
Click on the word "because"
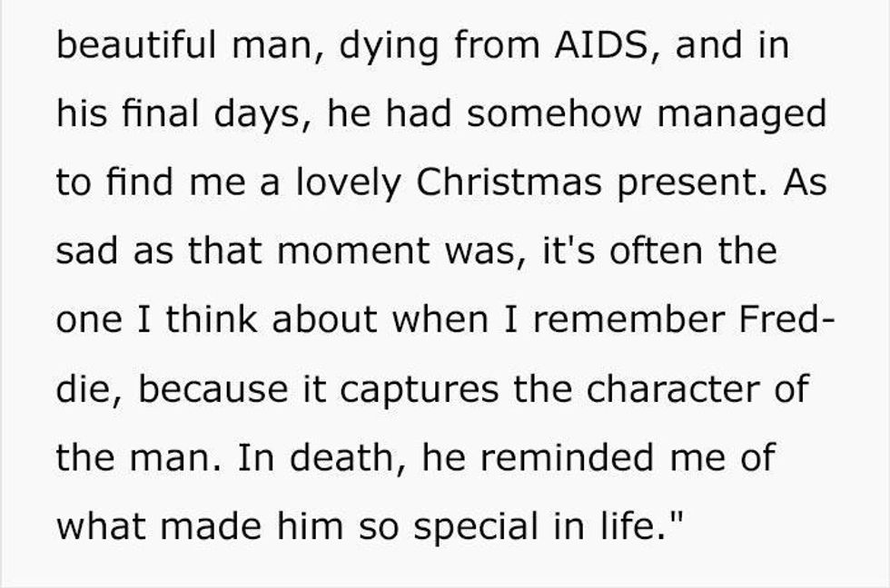(213, 388)
